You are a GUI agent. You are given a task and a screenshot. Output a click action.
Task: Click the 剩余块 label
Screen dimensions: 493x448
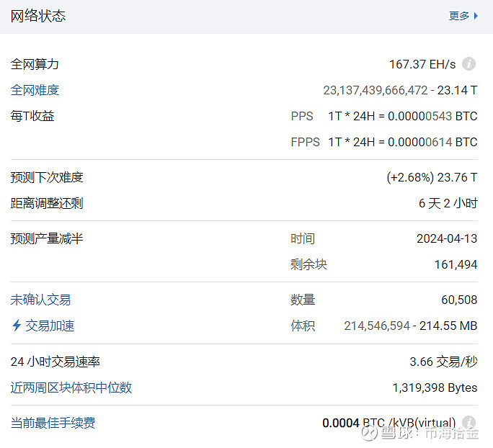tap(308, 264)
